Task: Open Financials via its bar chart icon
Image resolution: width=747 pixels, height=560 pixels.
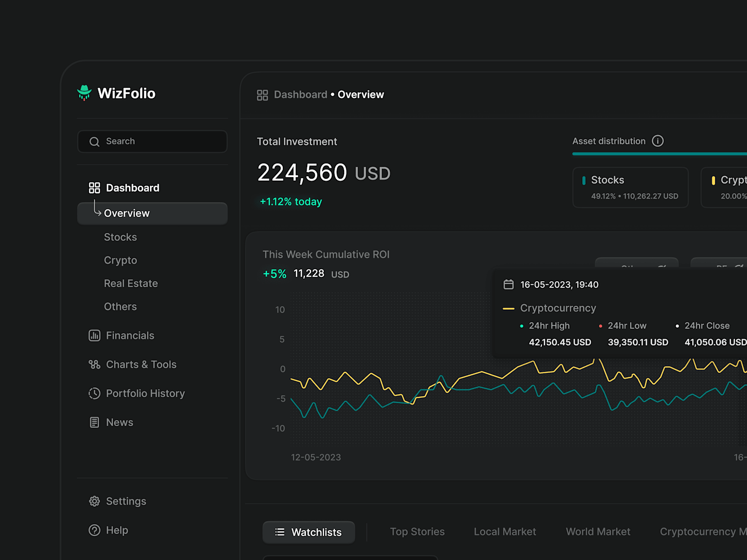Action: tap(94, 336)
